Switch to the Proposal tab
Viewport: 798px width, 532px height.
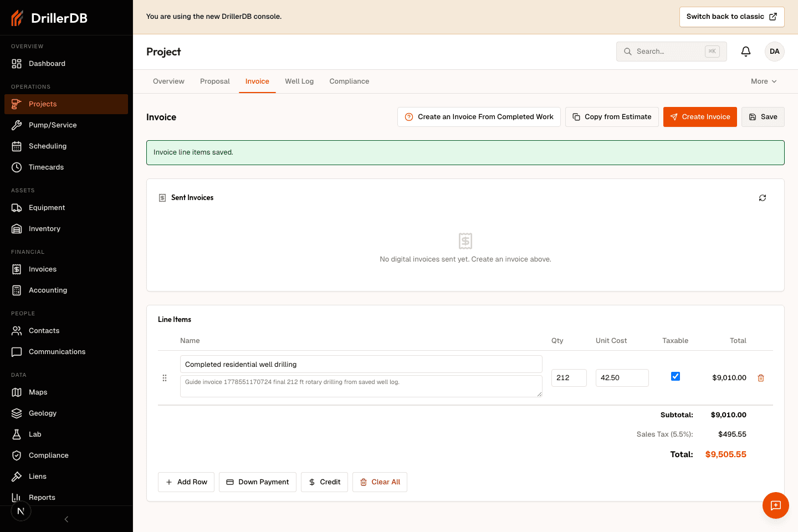tap(215, 81)
